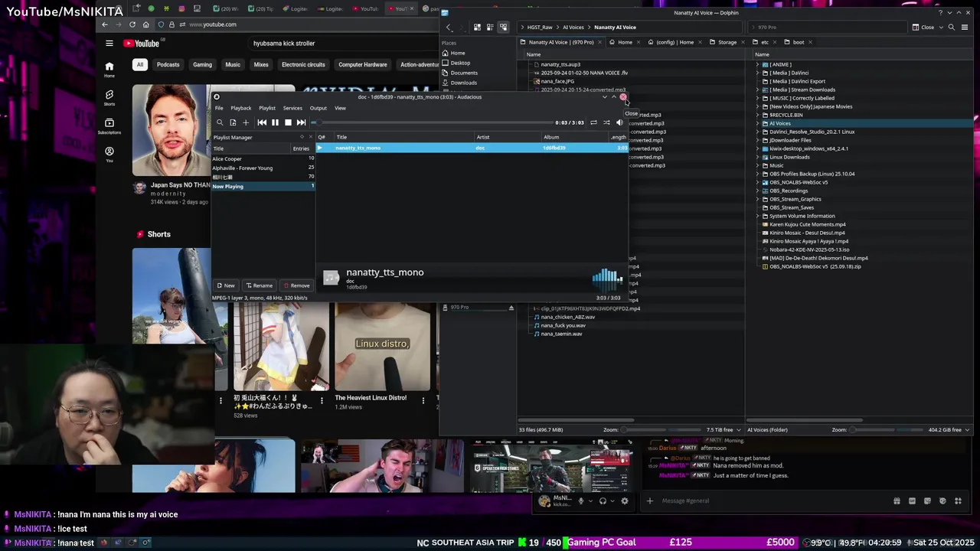Toggle shuffle mode in Audacious

point(606,122)
